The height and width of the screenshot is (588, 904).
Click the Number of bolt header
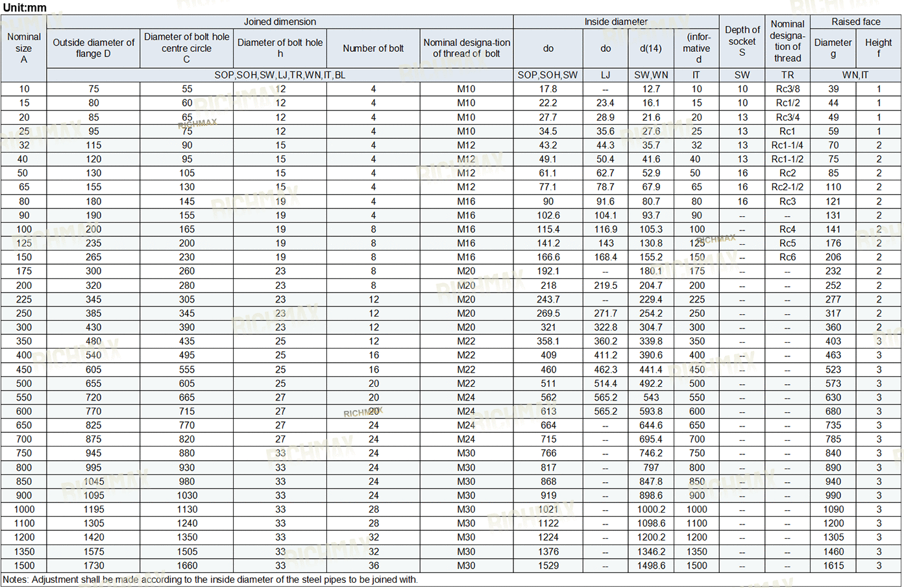click(x=373, y=48)
